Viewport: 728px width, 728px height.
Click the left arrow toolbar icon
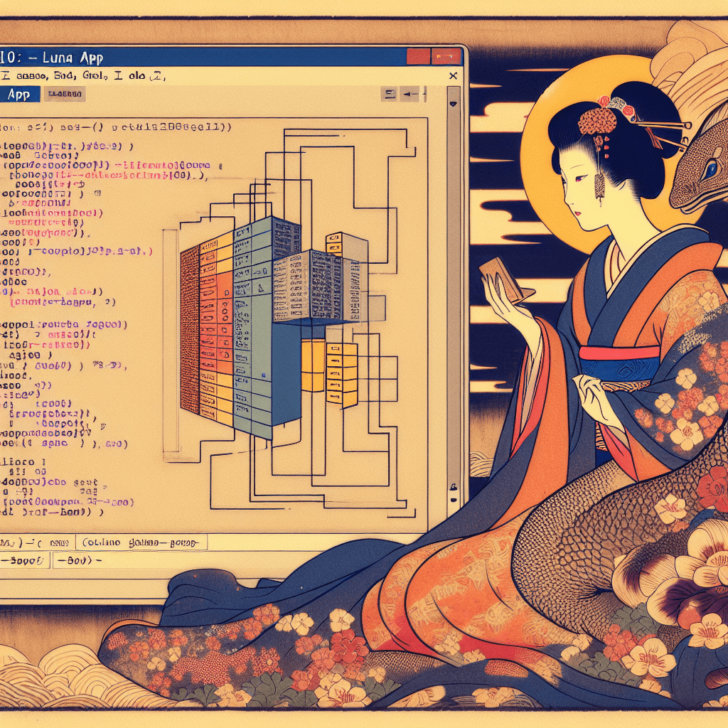[409, 94]
